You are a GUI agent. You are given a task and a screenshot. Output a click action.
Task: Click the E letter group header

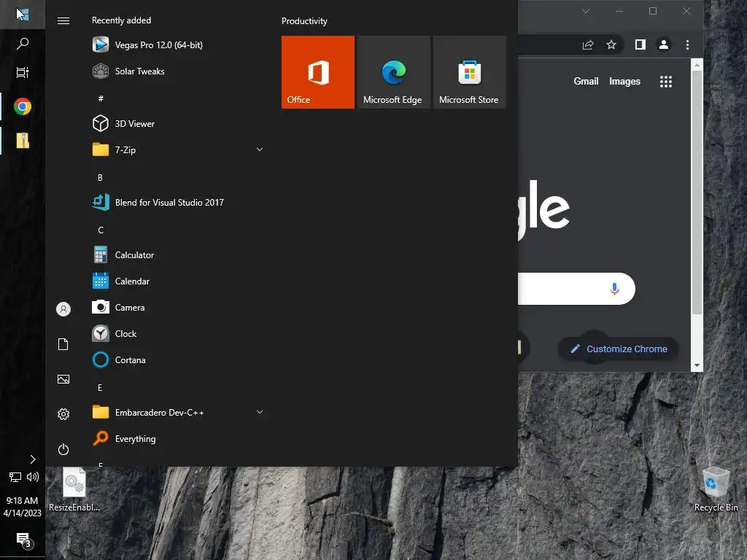pos(101,387)
